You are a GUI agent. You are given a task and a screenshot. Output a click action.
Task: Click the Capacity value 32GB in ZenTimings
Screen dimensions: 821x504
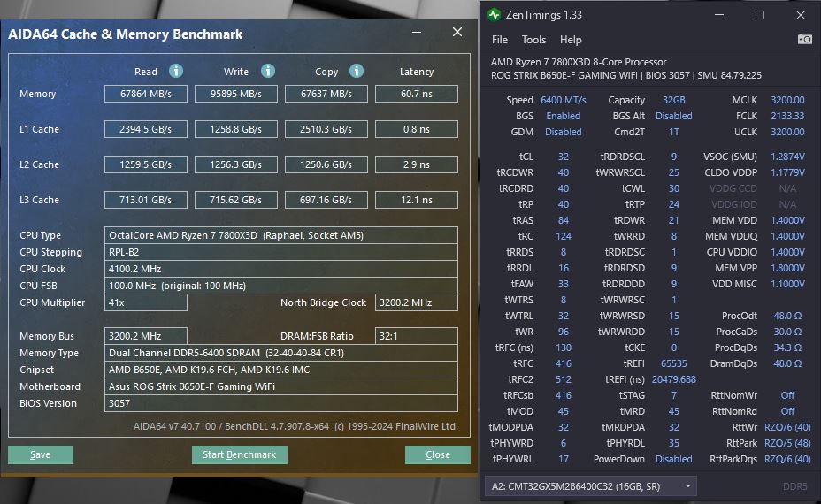tap(674, 100)
